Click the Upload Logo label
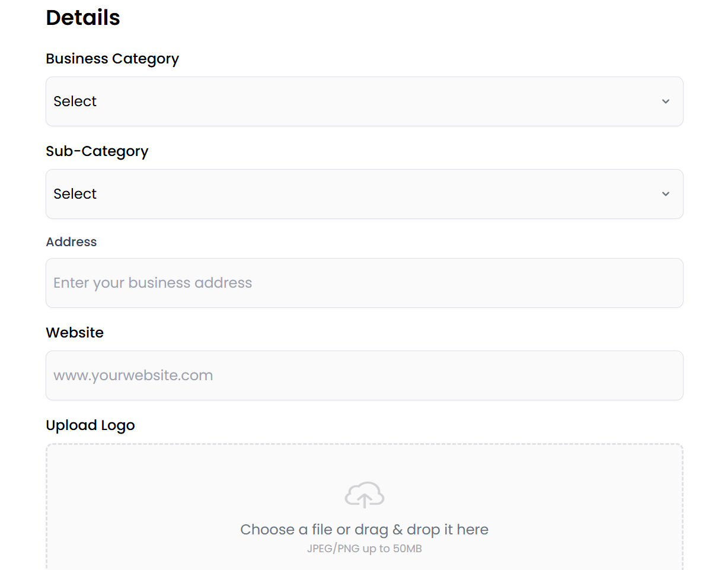 [x=90, y=425]
